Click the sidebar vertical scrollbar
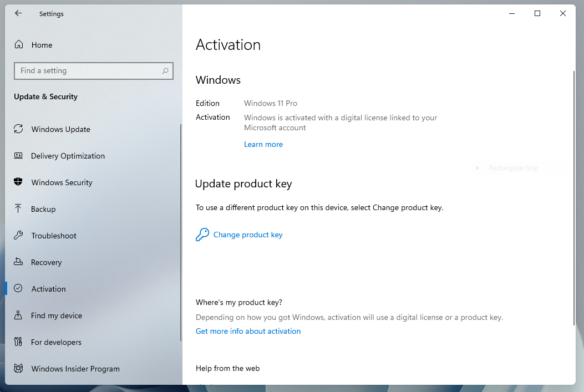 click(x=181, y=233)
